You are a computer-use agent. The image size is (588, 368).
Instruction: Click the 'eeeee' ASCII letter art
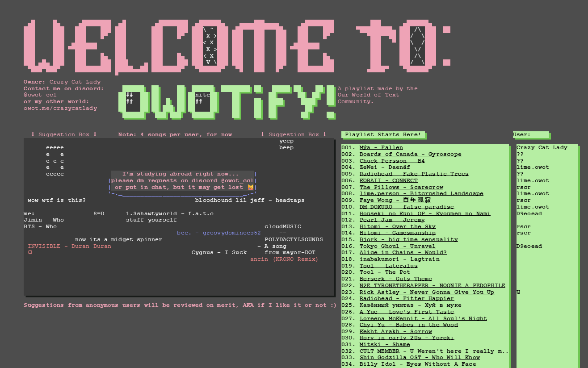(x=55, y=160)
